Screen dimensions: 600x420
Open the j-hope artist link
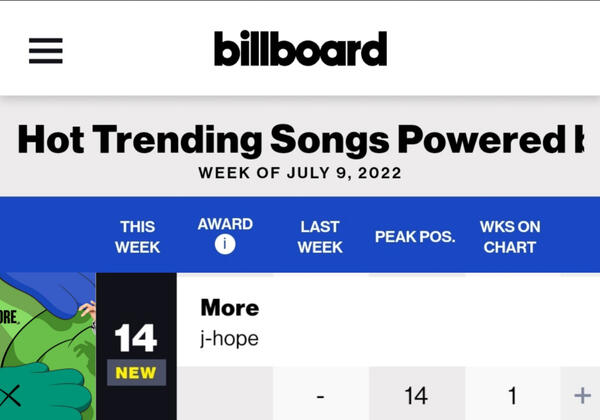229,339
